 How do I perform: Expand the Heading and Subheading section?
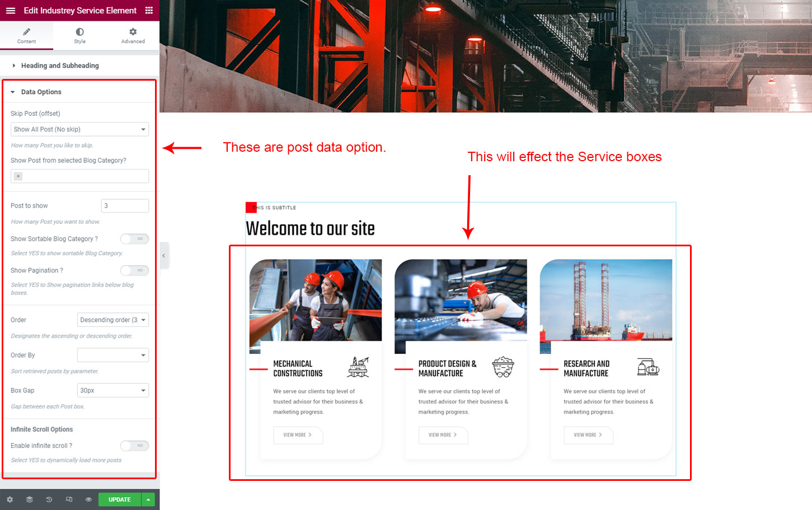point(60,65)
